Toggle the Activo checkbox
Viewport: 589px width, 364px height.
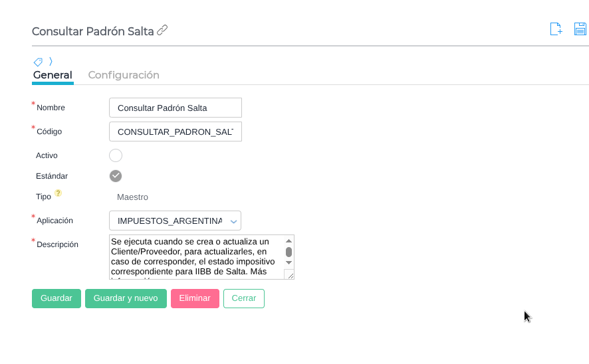116,155
